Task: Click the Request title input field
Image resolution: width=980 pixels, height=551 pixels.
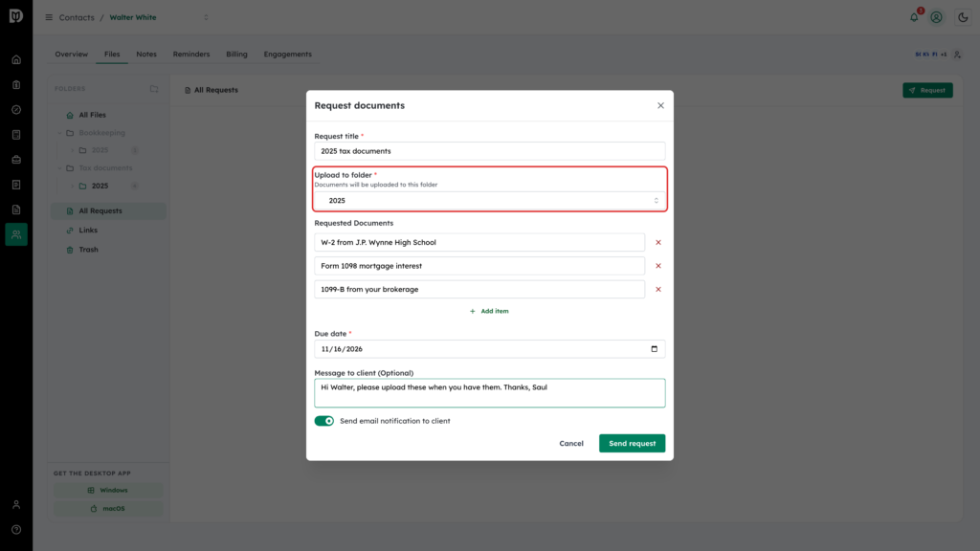Action: pyautogui.click(x=490, y=151)
